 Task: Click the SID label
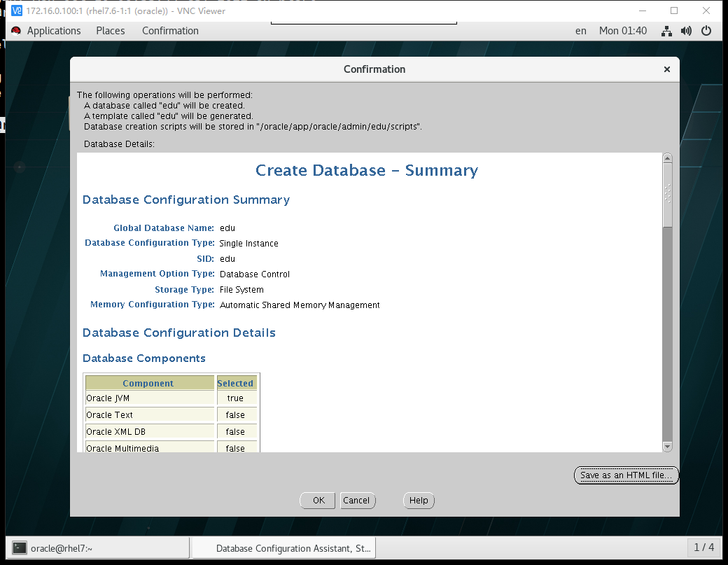coord(205,258)
